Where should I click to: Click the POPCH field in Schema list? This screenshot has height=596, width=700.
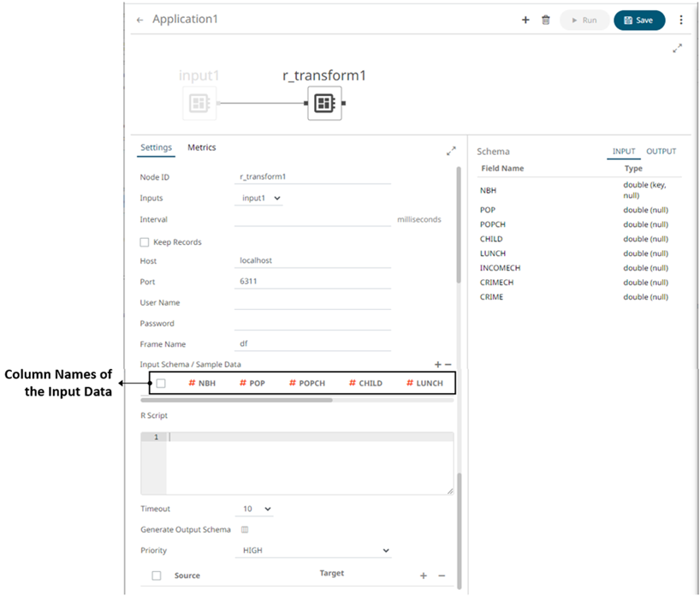493,224
